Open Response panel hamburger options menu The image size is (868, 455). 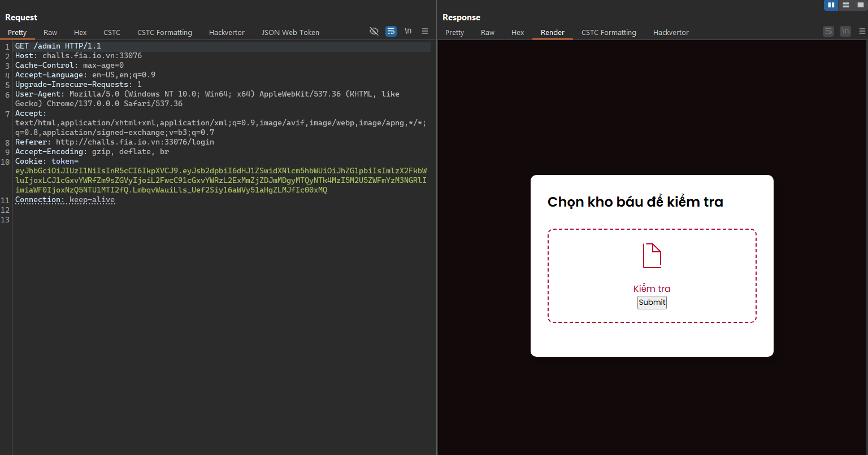(x=862, y=31)
